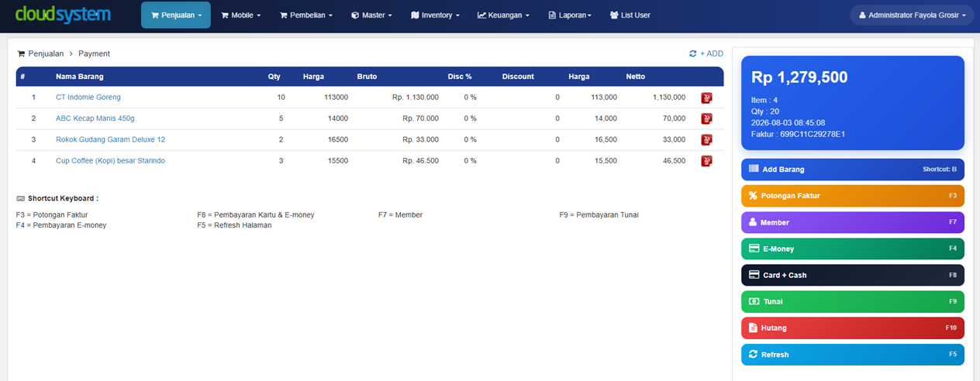980x381 pixels.
Task: Click the cloudsystem logo
Action: pos(63,15)
